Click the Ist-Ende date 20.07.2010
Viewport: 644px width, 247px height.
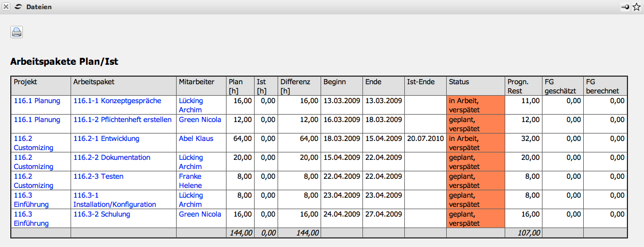click(x=425, y=139)
